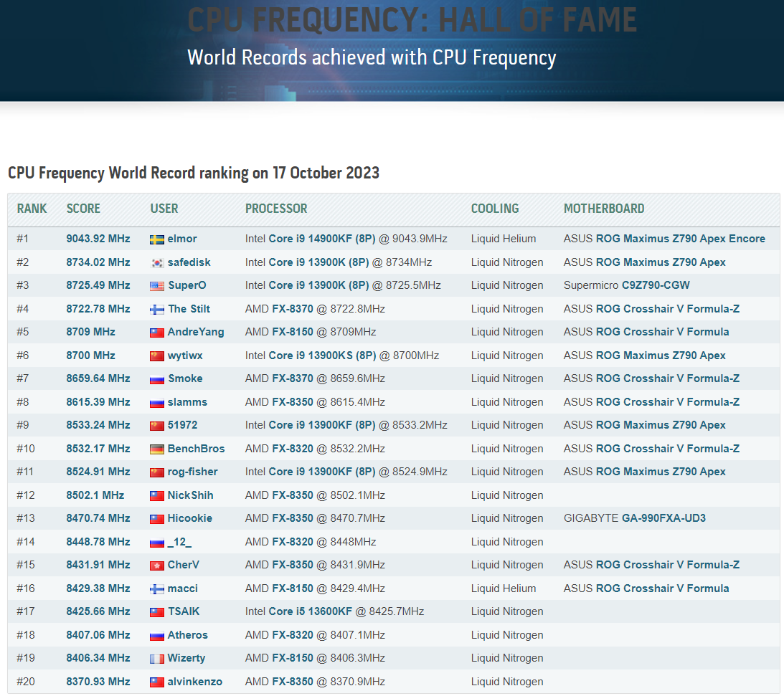
Task: Click the US flag beside SuperO
Action: point(157,286)
